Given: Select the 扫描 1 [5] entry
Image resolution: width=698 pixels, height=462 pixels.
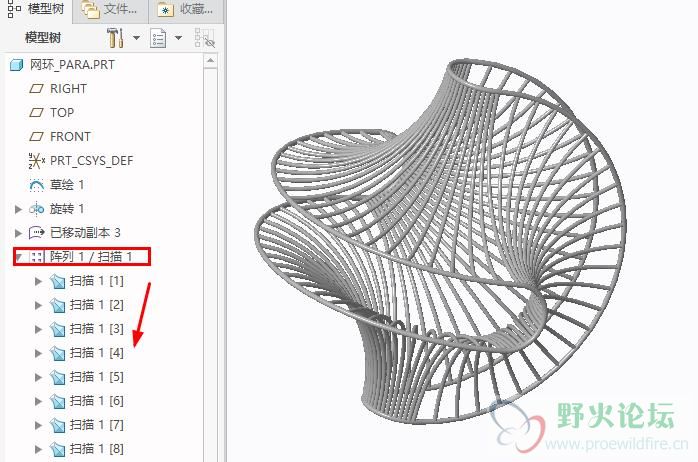Looking at the screenshot, I should (97, 377).
